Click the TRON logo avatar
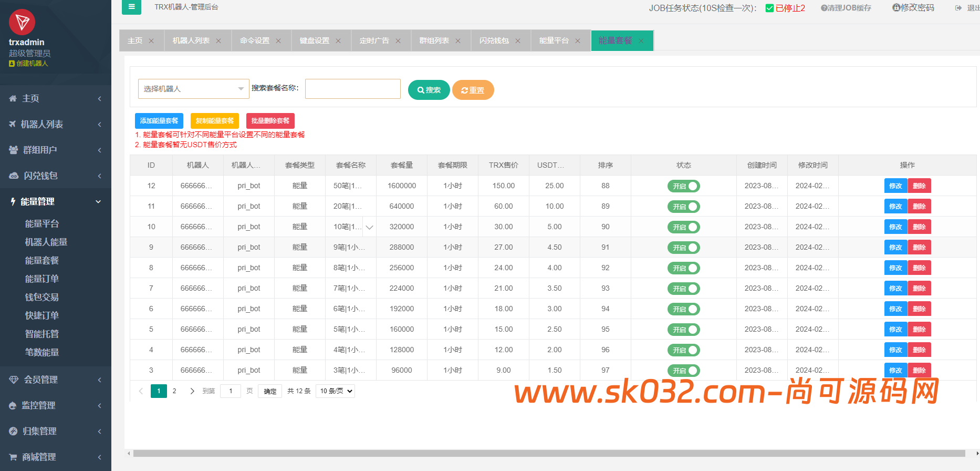This screenshot has width=980, height=471. click(x=22, y=22)
